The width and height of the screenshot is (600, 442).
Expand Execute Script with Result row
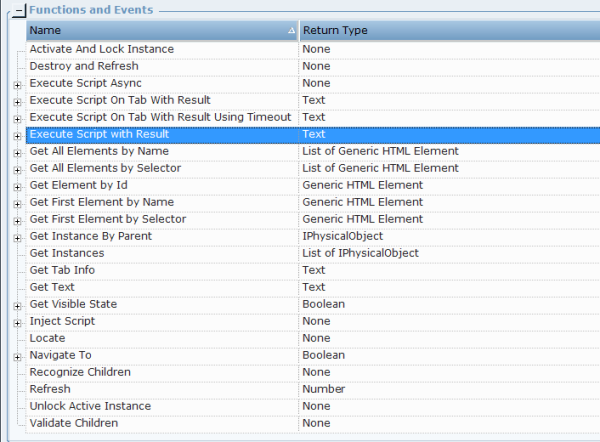coord(17,136)
